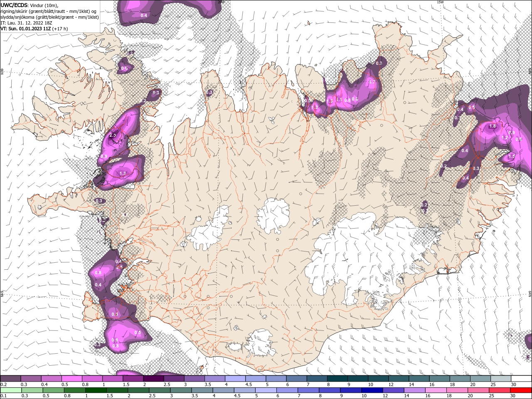This screenshot has width=532, height=399.
Task: Click the 15W longitude label at the top edge
Action: tap(440, 2)
